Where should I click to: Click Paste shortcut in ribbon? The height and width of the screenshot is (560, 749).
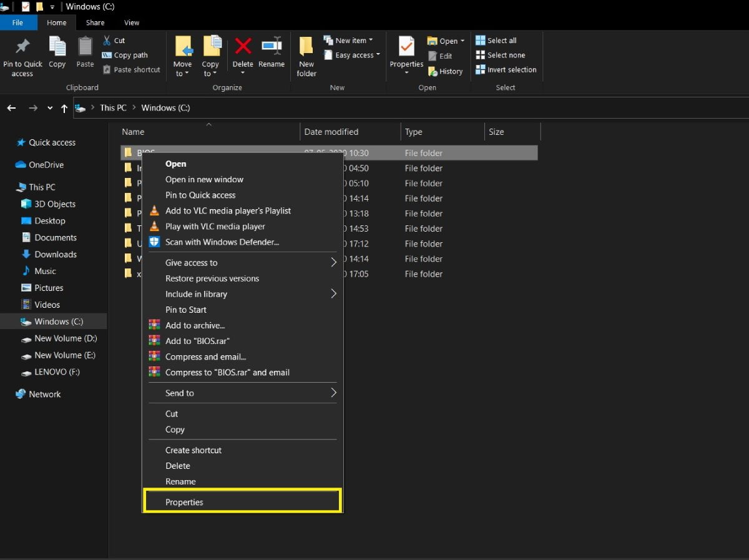(131, 69)
